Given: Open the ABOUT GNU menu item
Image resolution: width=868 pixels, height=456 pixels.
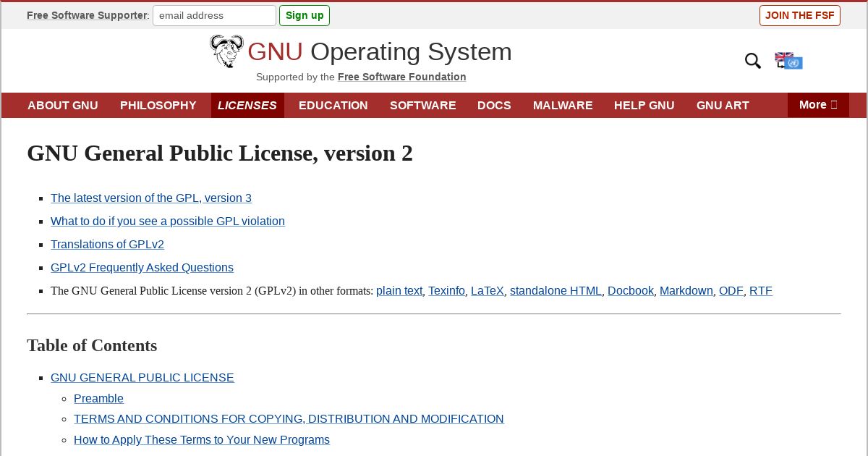Looking at the screenshot, I should coord(63,105).
